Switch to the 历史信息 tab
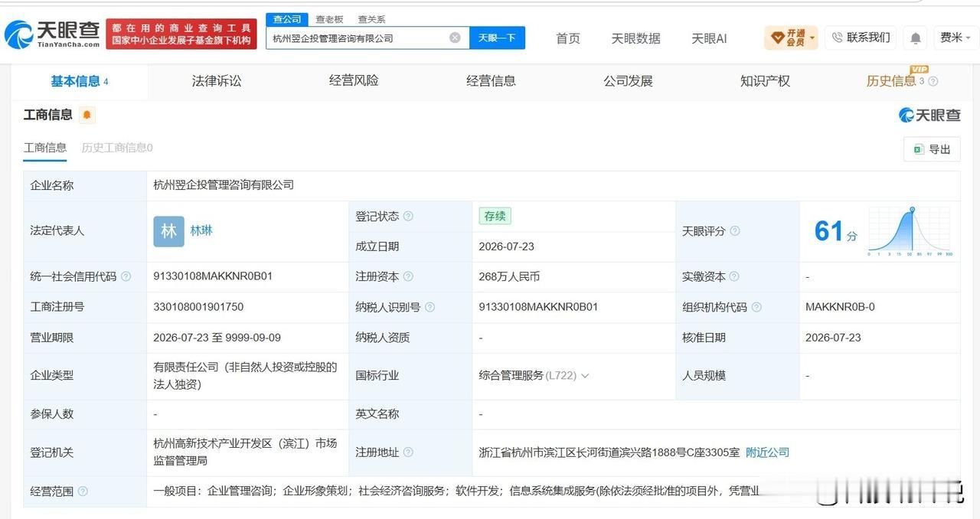Screen dimensions: 980x519 click(891, 81)
